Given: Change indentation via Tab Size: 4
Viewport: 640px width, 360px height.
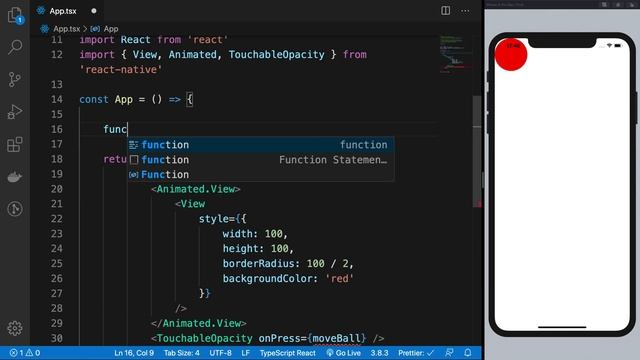Looking at the screenshot, I should pyautogui.click(x=182, y=353).
